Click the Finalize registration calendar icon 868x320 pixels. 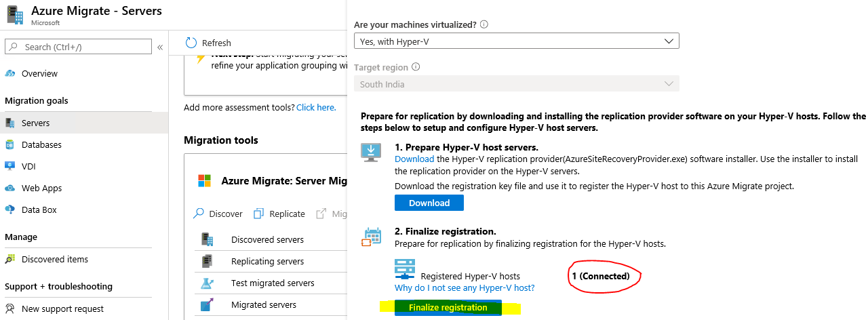coord(372,237)
